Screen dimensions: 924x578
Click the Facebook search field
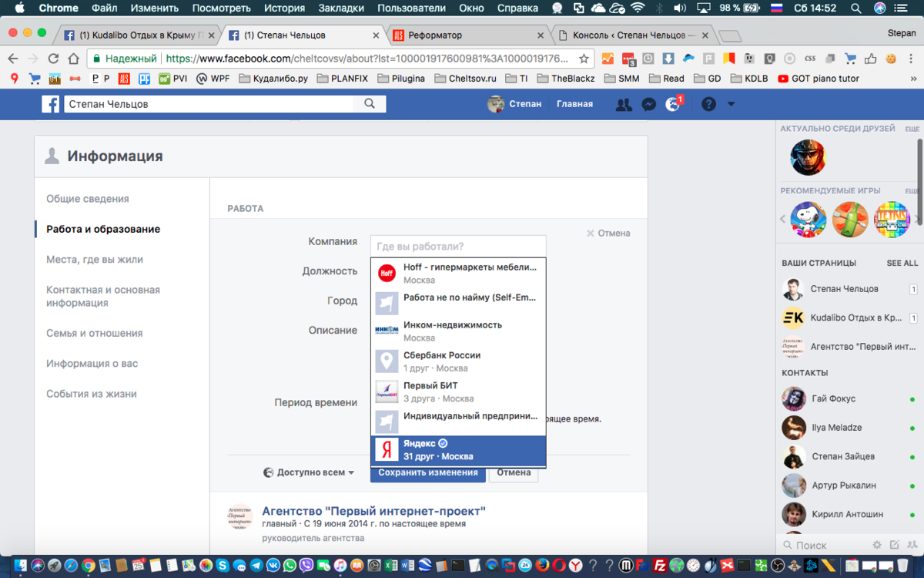pyautogui.click(x=209, y=104)
